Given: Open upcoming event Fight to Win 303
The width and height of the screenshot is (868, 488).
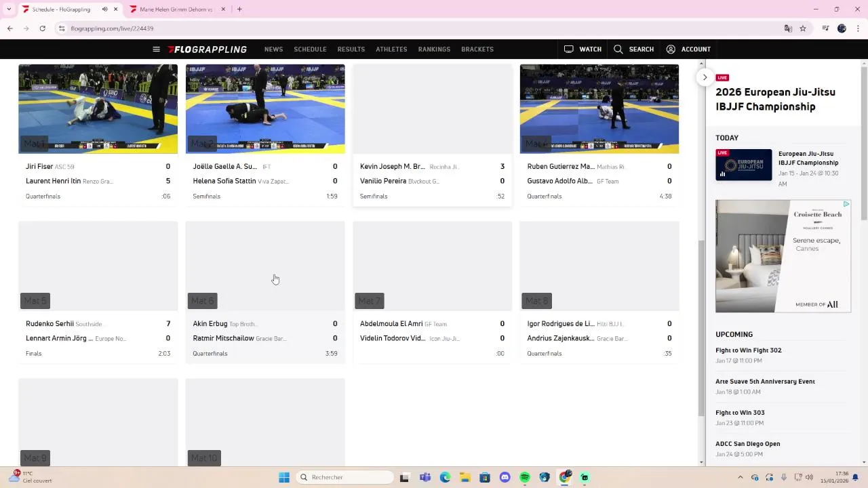Looking at the screenshot, I should point(740,413).
